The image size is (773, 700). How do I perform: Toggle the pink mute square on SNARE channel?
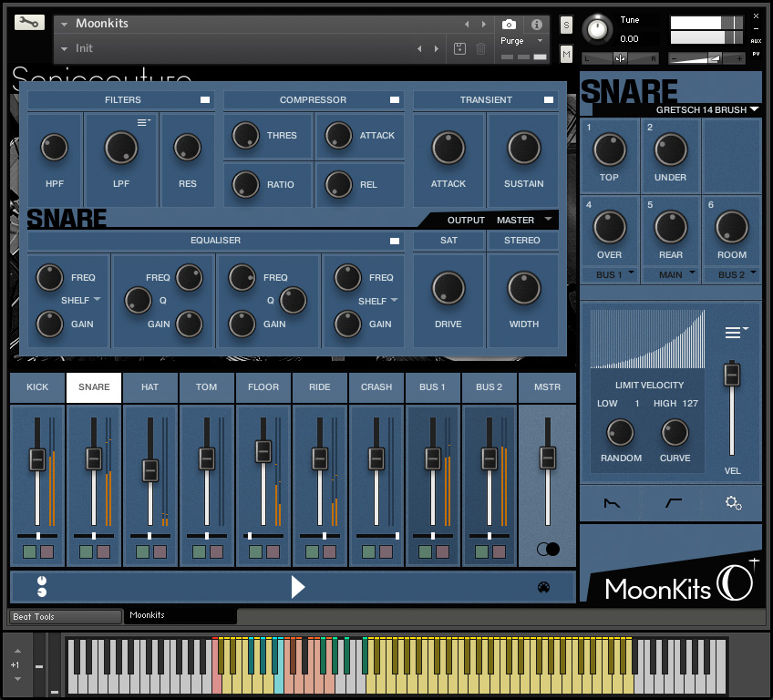104,551
